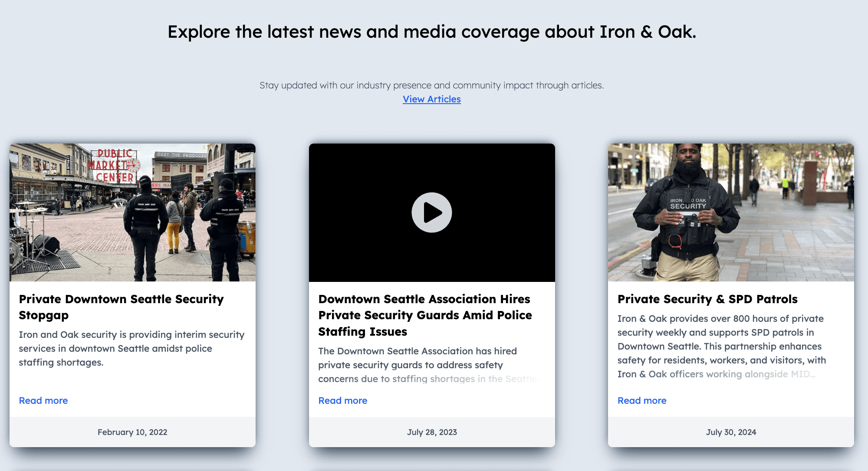Select the 'Downtown Seattle Association Hires Private Security Guards' heading
868x471 pixels.
[425, 315]
